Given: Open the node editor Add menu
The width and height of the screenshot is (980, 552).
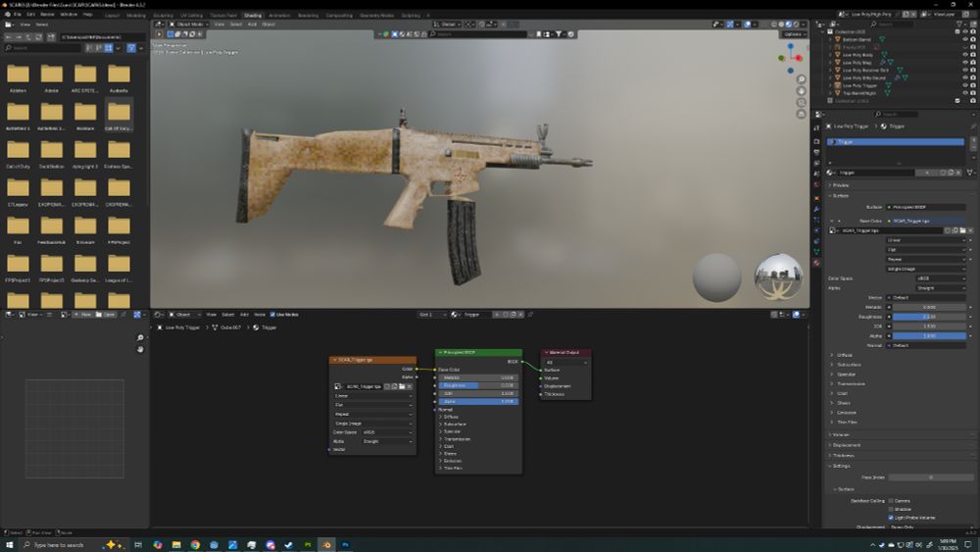Looking at the screenshot, I should (x=244, y=315).
